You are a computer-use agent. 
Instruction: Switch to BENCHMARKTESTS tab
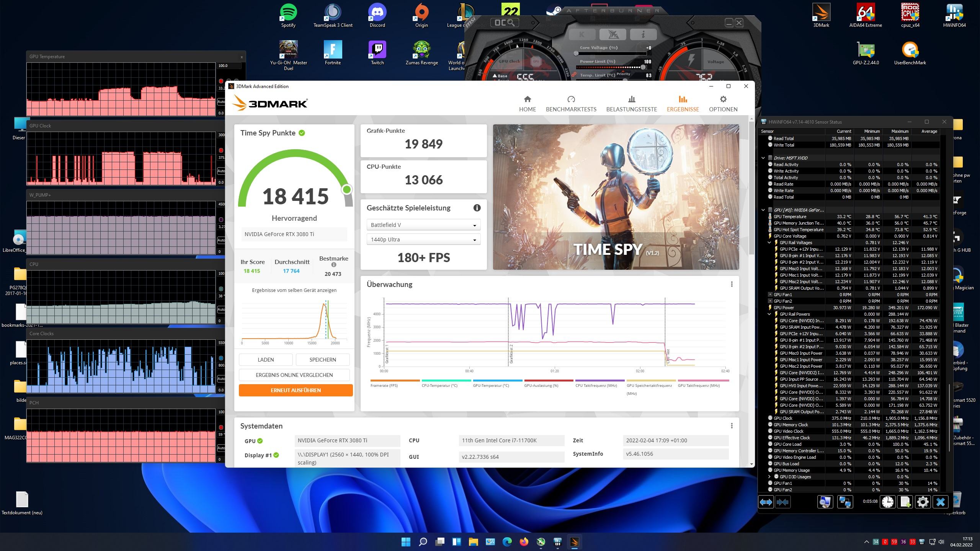pyautogui.click(x=571, y=104)
